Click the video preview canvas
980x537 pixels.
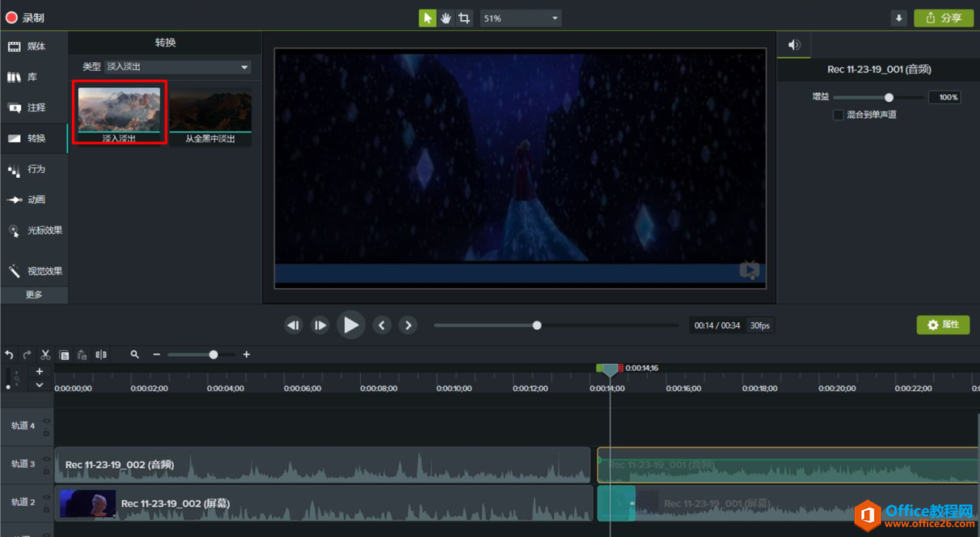pyautogui.click(x=520, y=168)
